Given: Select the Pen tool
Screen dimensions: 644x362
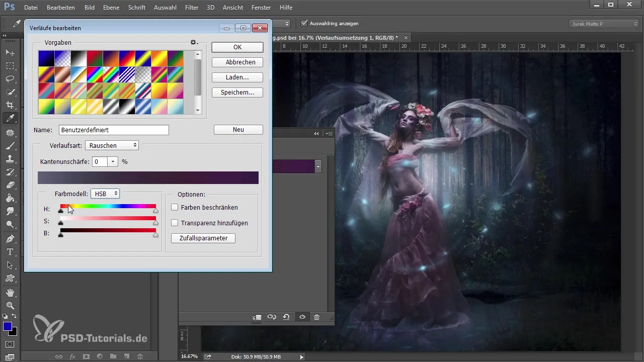Looking at the screenshot, I should [10, 238].
